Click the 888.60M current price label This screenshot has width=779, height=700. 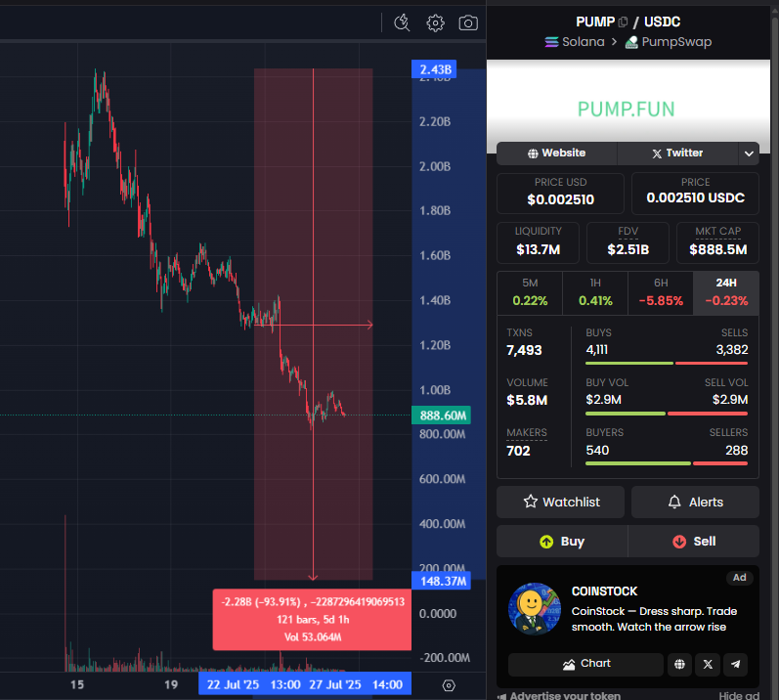pyautogui.click(x=441, y=416)
